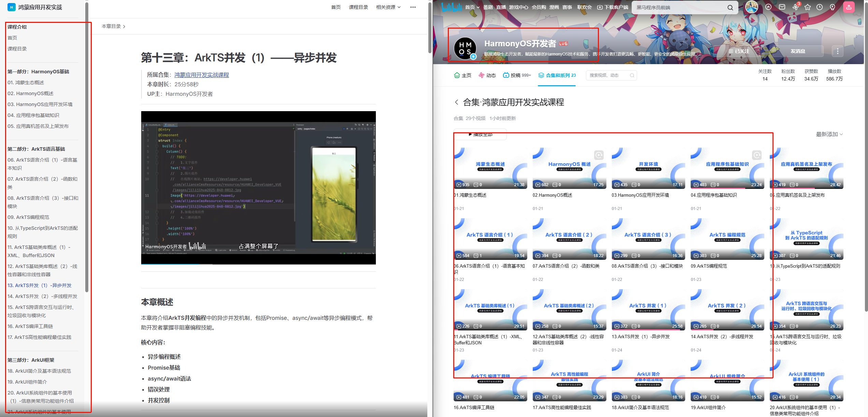868x417 pixels.
Task: Open the bilibili messages envelope icon
Action: pos(782,7)
